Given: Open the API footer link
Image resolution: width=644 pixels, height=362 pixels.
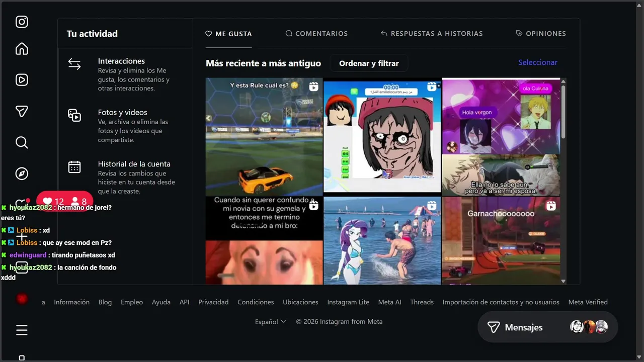Looking at the screenshot, I should [184, 302].
